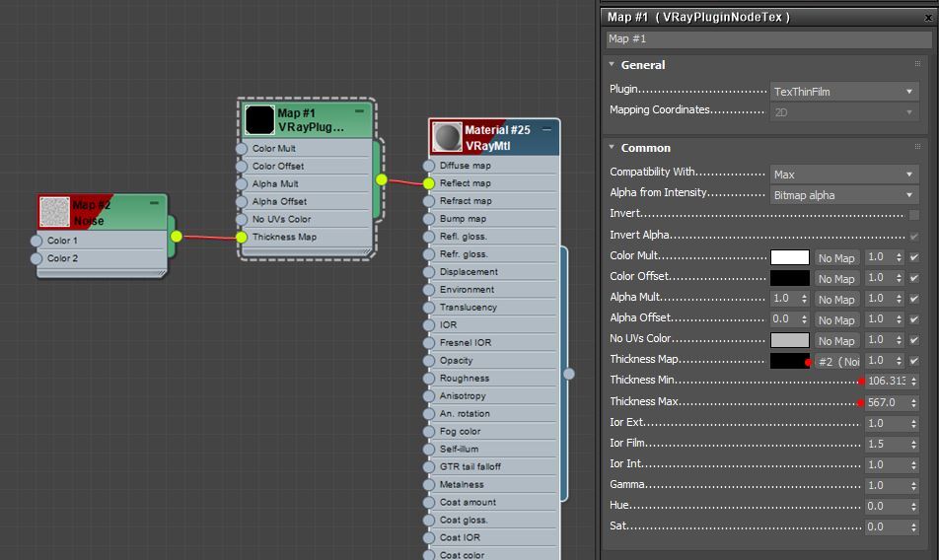Click the Thickness Map input socket on node
The width and height of the screenshot is (939, 560).
(x=242, y=237)
